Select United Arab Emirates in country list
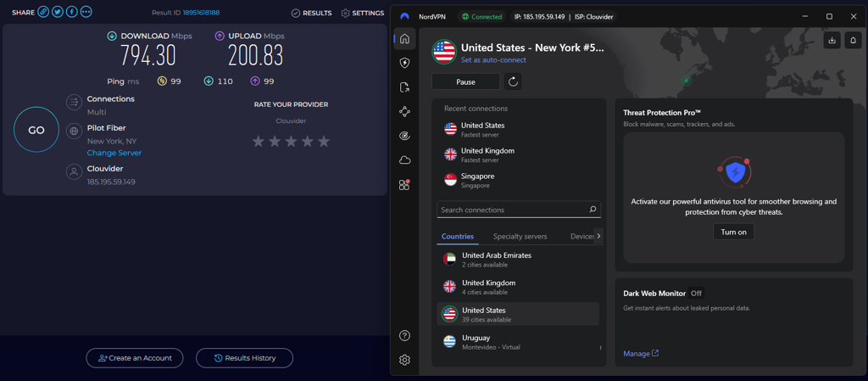 pos(518,259)
